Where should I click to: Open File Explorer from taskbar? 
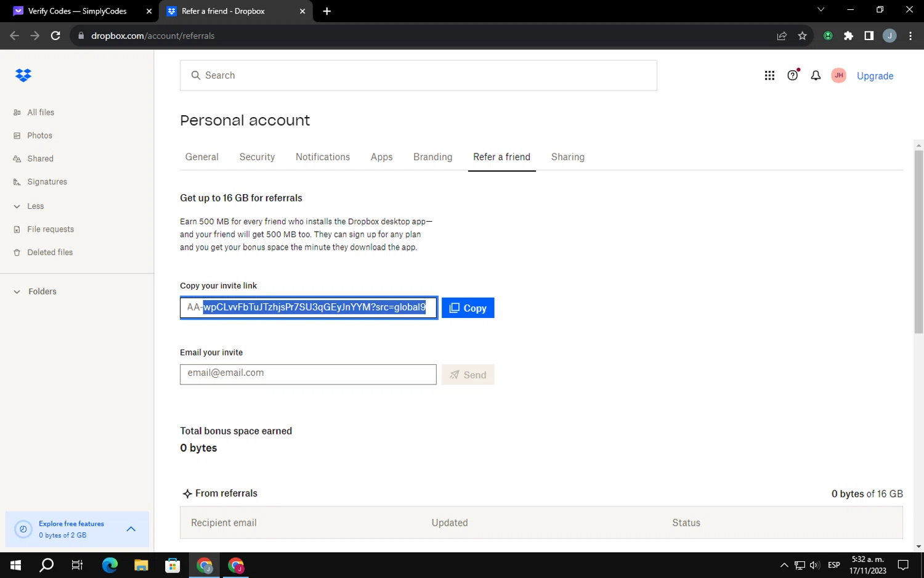click(x=141, y=565)
